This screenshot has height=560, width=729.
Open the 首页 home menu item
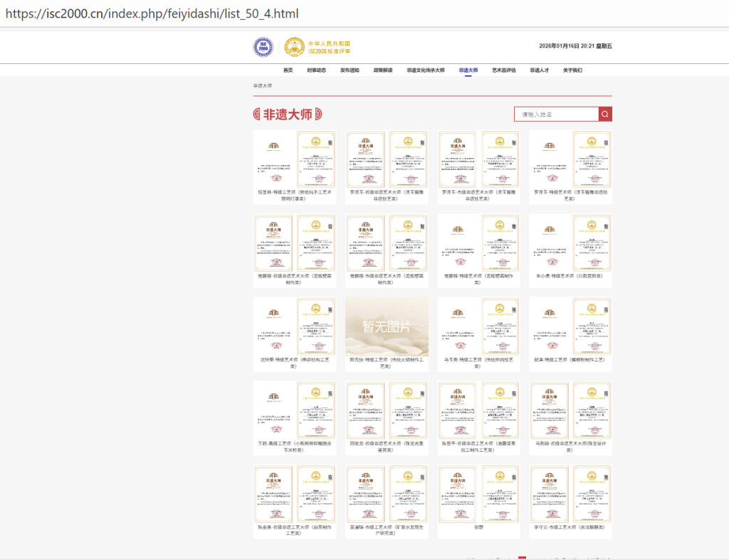288,70
